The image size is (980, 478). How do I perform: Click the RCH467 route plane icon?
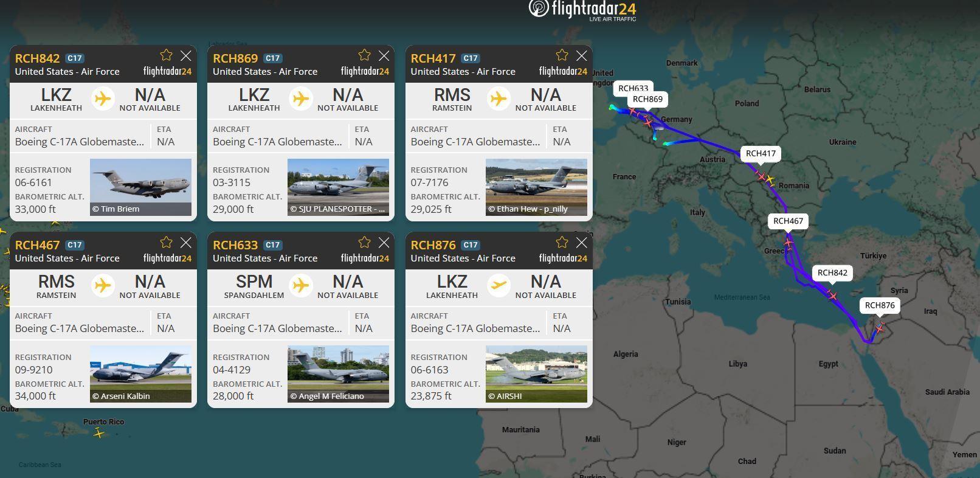pos(103,285)
